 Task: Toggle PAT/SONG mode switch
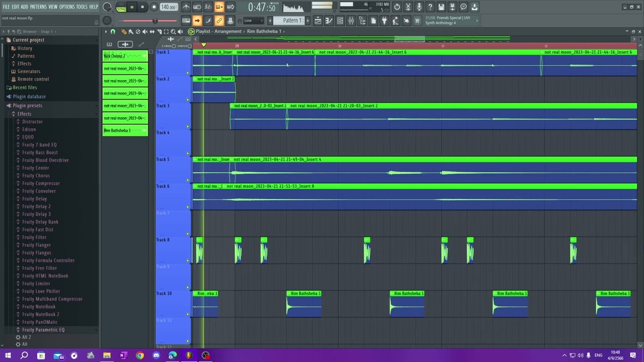tap(121, 7)
